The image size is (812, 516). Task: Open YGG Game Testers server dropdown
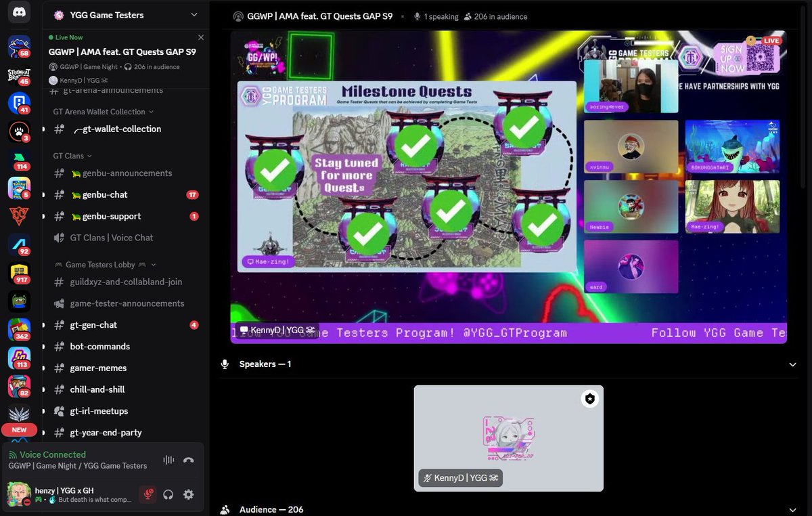click(x=194, y=15)
